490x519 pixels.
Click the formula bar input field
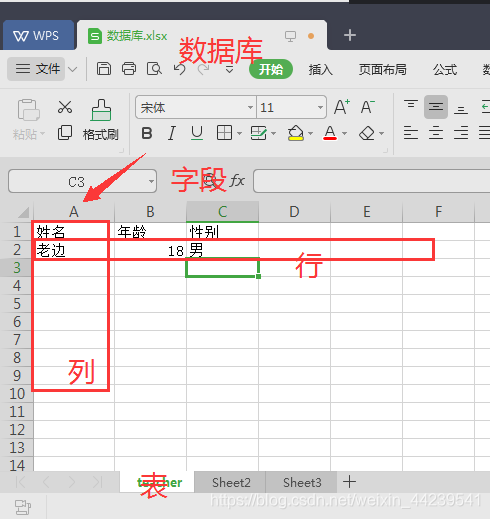[x=371, y=181]
